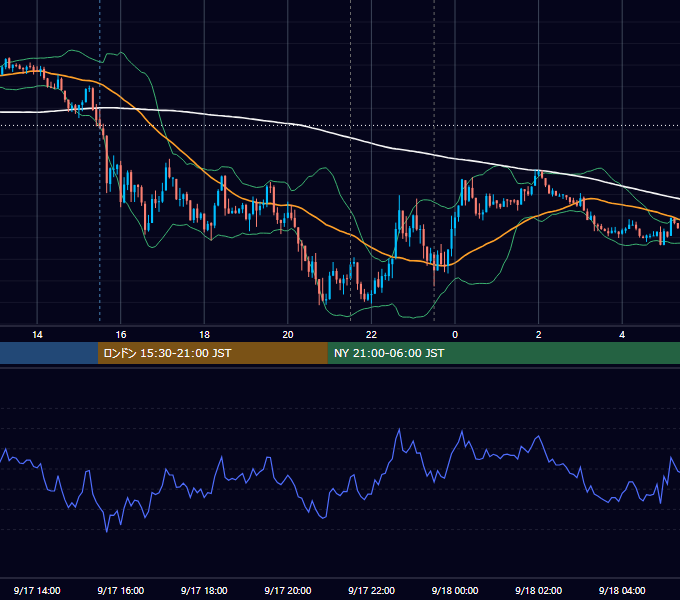680x600 pixels.
Task: Click the 9/17 20:00 timestamp label
Action: 288,590
